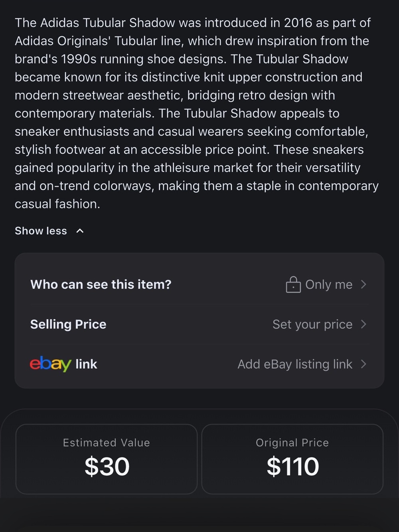Open the chevron beside Set your price

[363, 324]
